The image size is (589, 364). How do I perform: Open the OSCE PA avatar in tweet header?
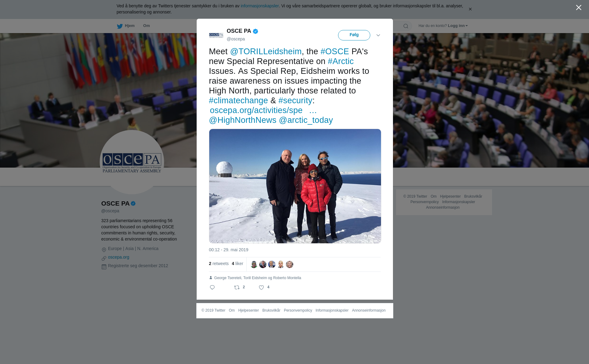click(216, 35)
